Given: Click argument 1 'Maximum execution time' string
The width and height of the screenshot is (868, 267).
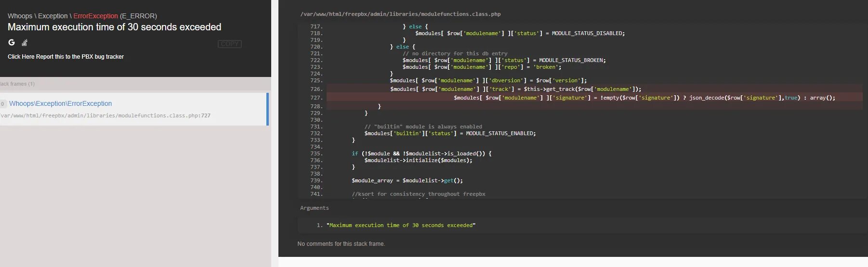Looking at the screenshot, I should tap(401, 225).
